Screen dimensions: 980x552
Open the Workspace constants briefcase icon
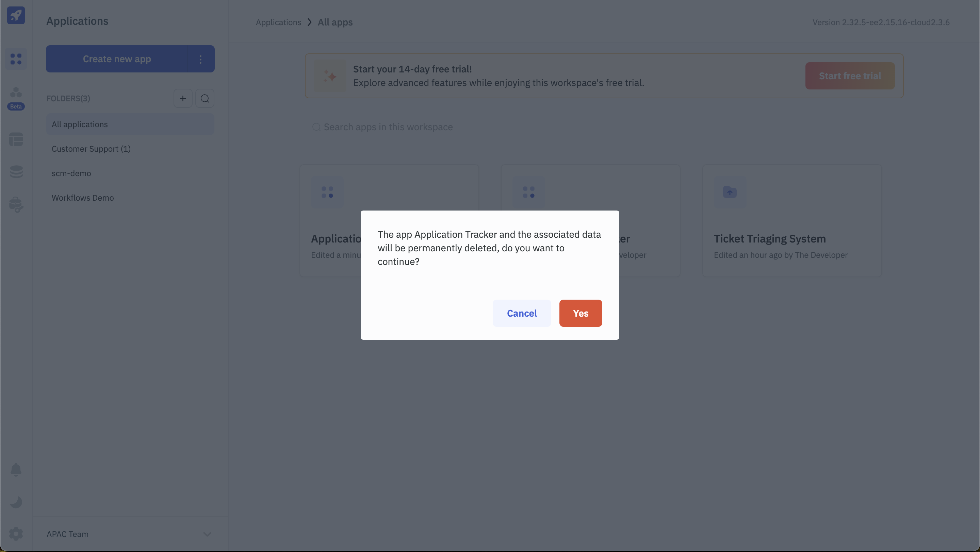click(16, 204)
